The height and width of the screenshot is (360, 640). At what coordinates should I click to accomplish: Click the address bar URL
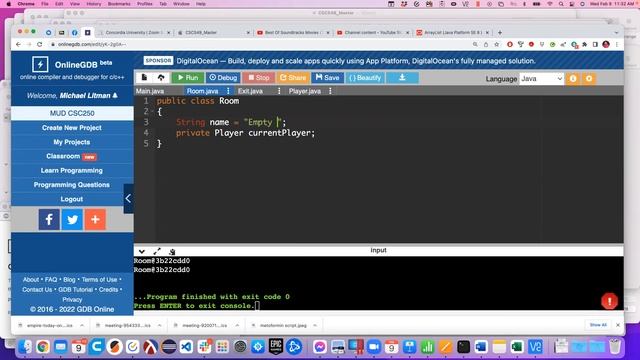pos(92,44)
